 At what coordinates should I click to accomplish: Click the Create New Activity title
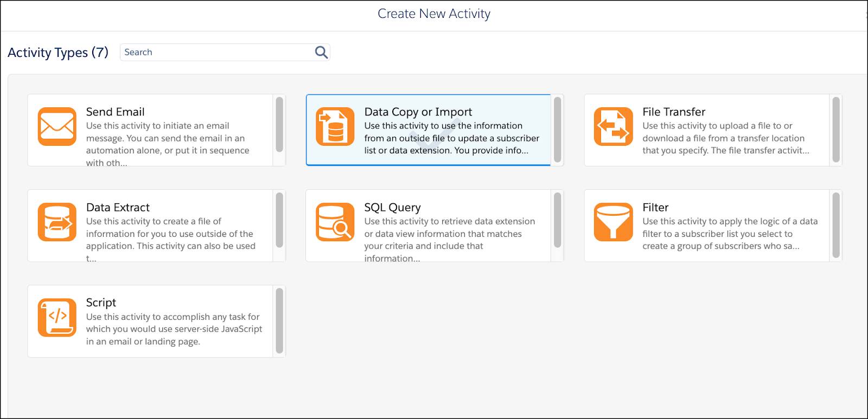click(434, 14)
